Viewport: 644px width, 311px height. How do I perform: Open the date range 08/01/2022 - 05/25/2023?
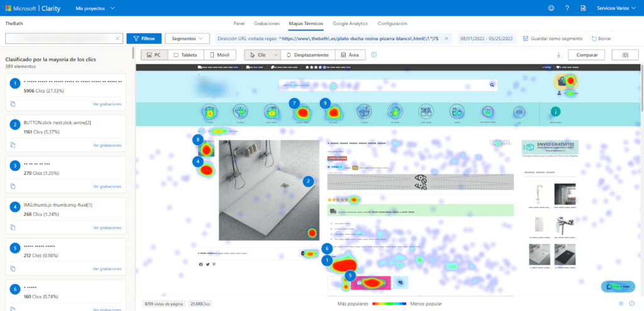click(486, 38)
